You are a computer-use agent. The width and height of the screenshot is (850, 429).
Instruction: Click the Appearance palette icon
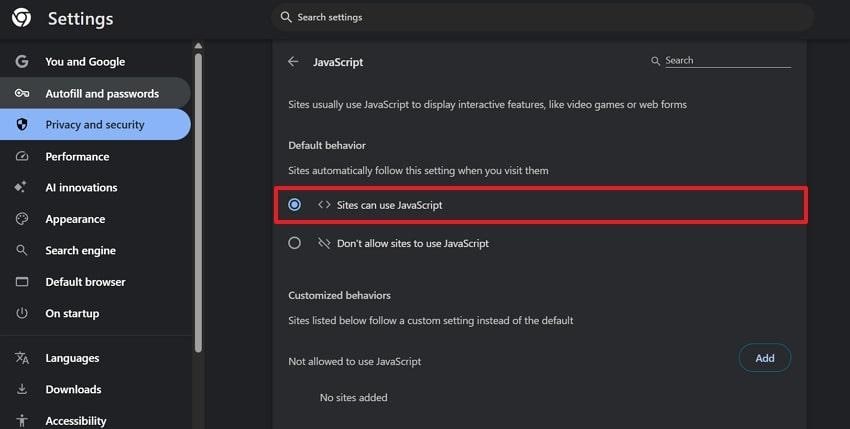(x=22, y=219)
